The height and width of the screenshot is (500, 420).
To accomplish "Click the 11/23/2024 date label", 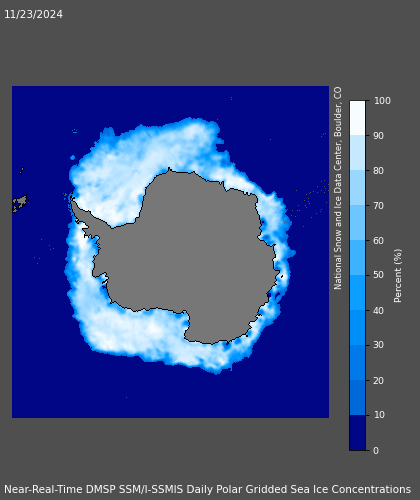I will pyautogui.click(x=33, y=14).
